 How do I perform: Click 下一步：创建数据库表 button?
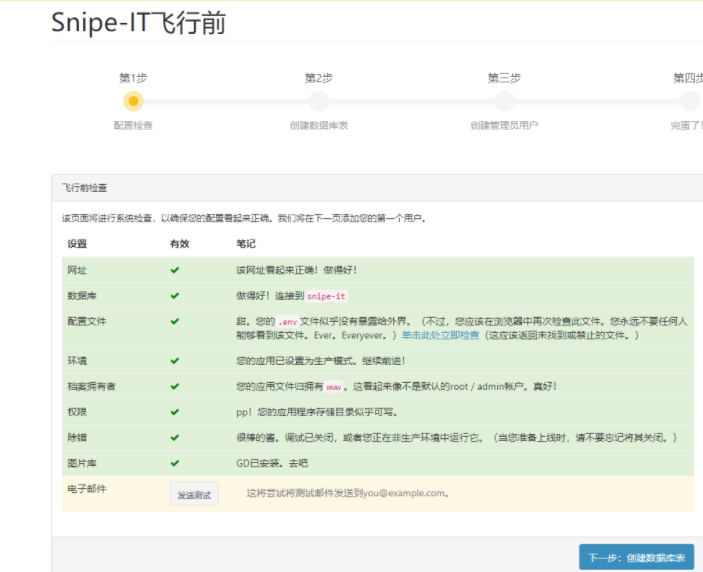(x=636, y=557)
